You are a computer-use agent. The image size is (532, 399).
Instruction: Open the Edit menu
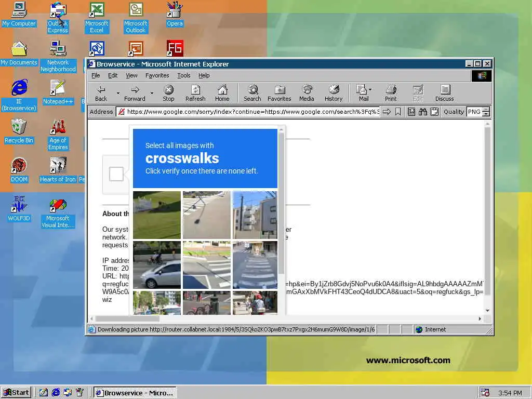113,75
